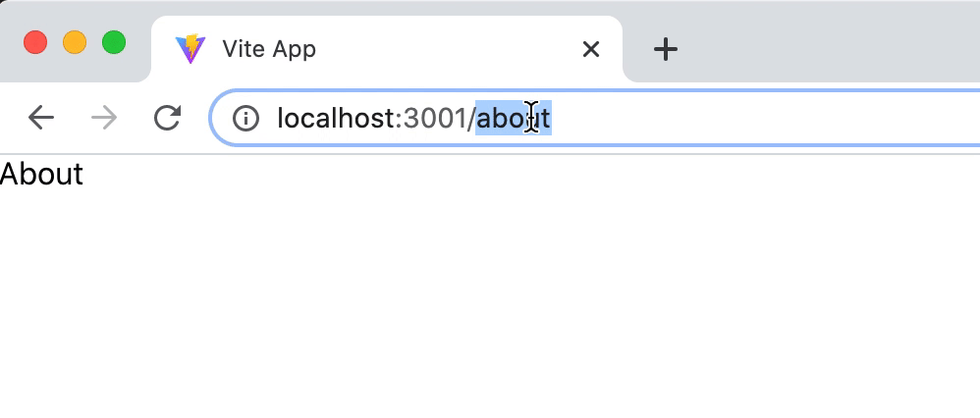Reload the current page
This screenshot has width=980, height=418.
[x=168, y=118]
